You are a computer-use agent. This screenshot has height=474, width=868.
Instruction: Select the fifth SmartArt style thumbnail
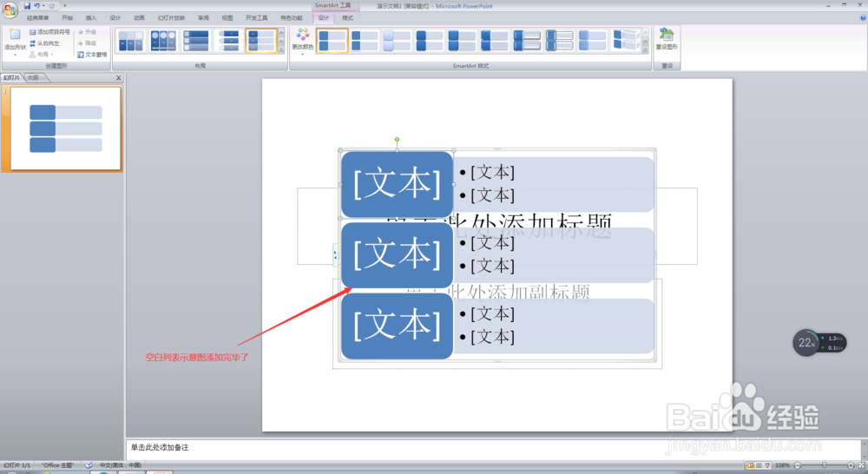(x=463, y=41)
